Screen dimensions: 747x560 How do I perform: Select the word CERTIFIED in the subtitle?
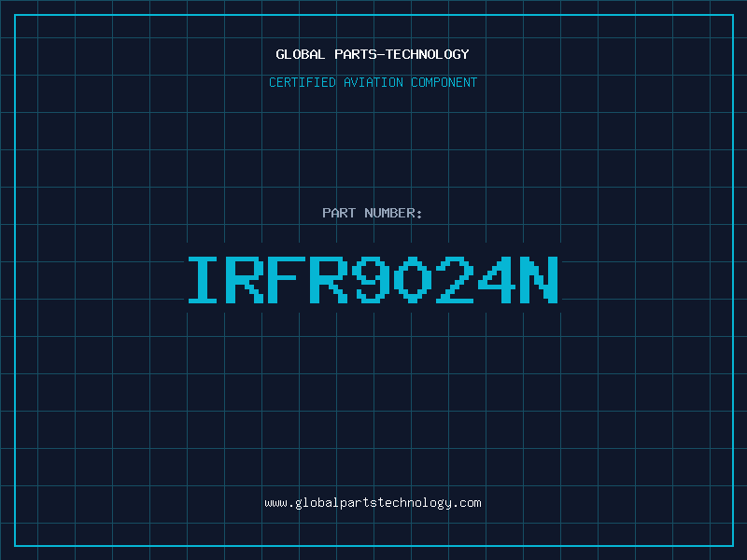[303, 82]
